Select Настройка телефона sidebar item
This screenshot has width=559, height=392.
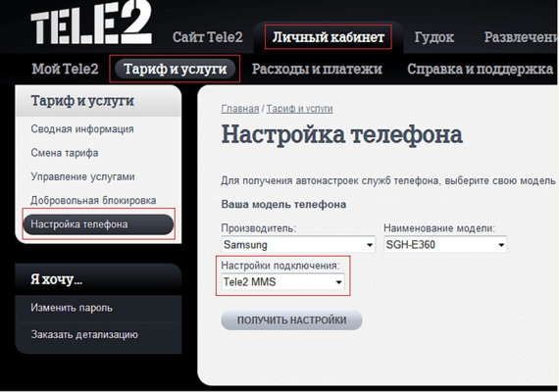coord(98,224)
